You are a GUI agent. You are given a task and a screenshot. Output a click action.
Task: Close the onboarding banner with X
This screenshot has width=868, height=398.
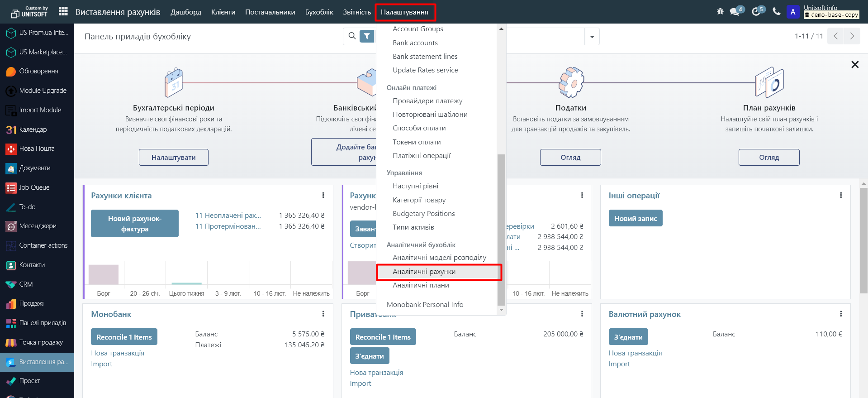pos(855,65)
